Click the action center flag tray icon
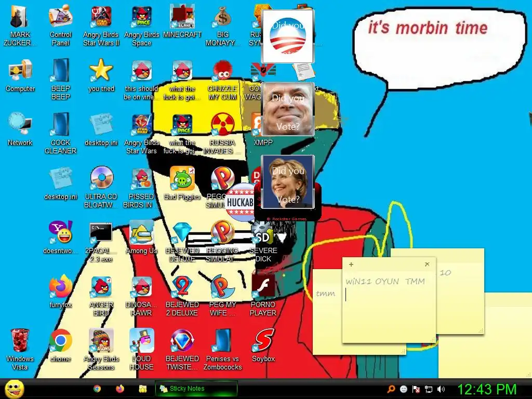 point(416,389)
